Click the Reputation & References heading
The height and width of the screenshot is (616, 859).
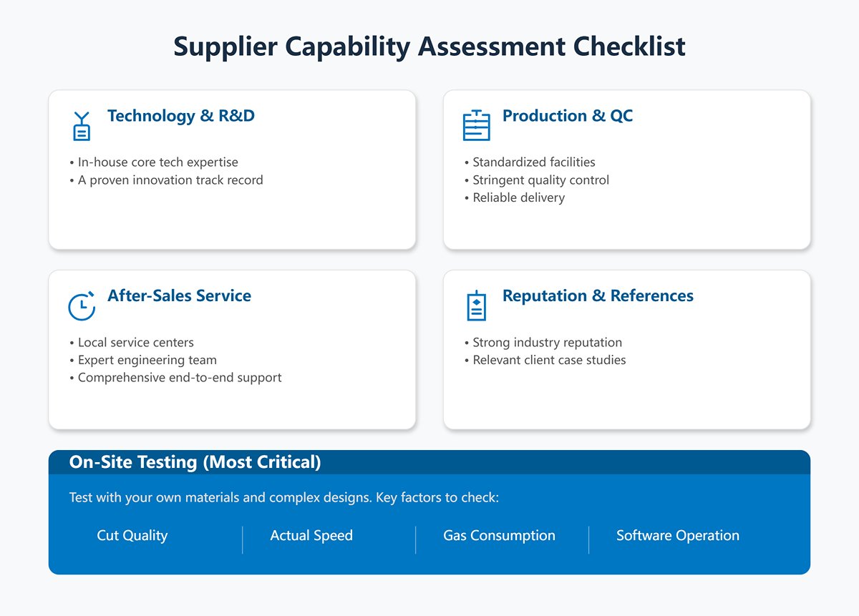(598, 296)
